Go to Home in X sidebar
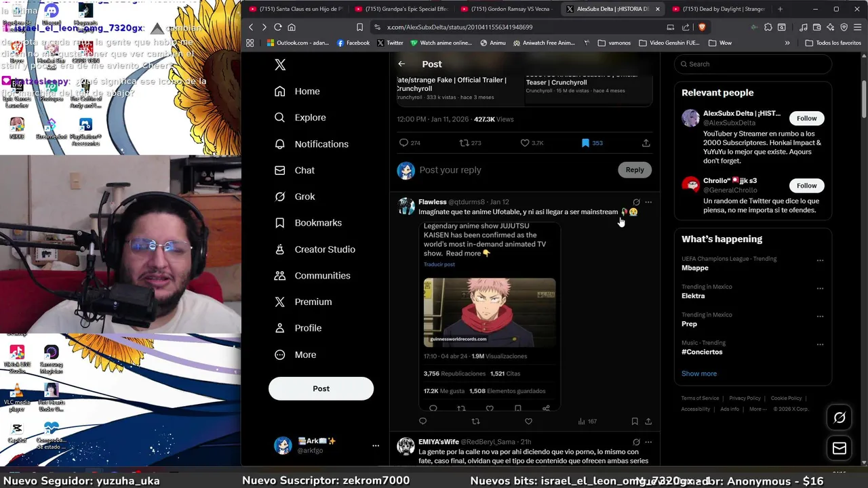 click(297, 91)
